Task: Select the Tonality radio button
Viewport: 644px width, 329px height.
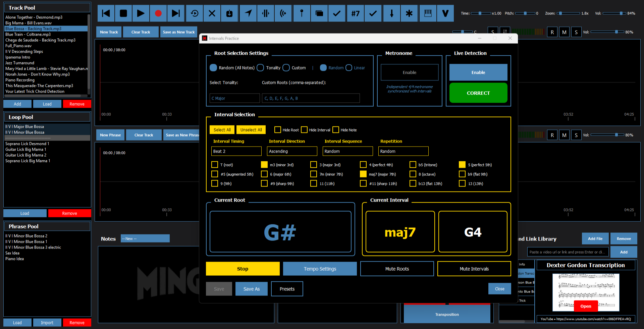Action: coord(260,68)
